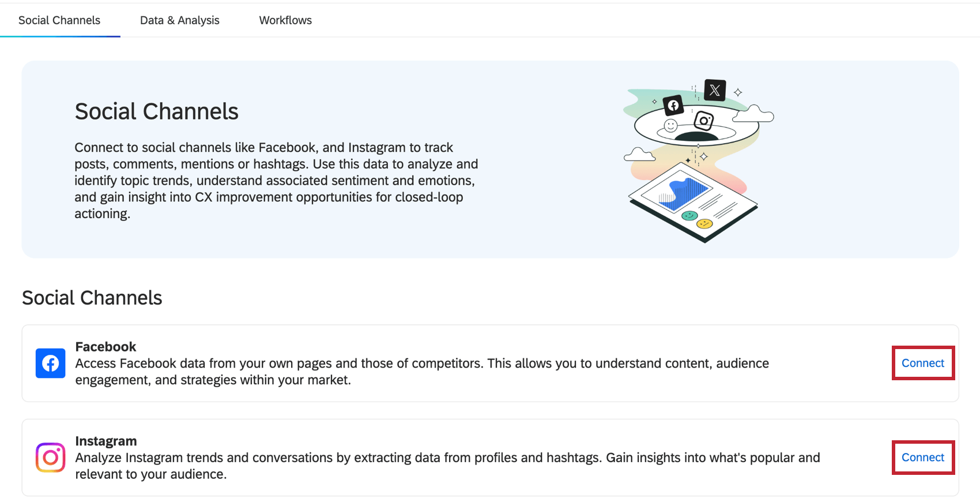Connect the Facebook channel
Screen dimensions: 980x502
[923, 363]
